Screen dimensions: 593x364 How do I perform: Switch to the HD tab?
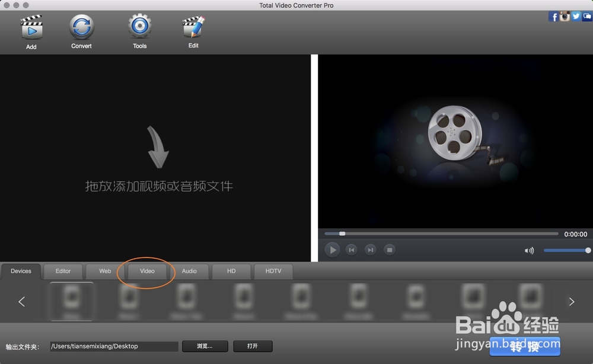click(x=231, y=271)
